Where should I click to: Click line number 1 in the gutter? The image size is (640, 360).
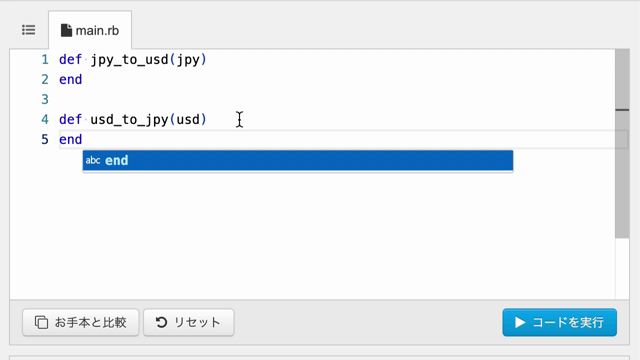[45, 60]
